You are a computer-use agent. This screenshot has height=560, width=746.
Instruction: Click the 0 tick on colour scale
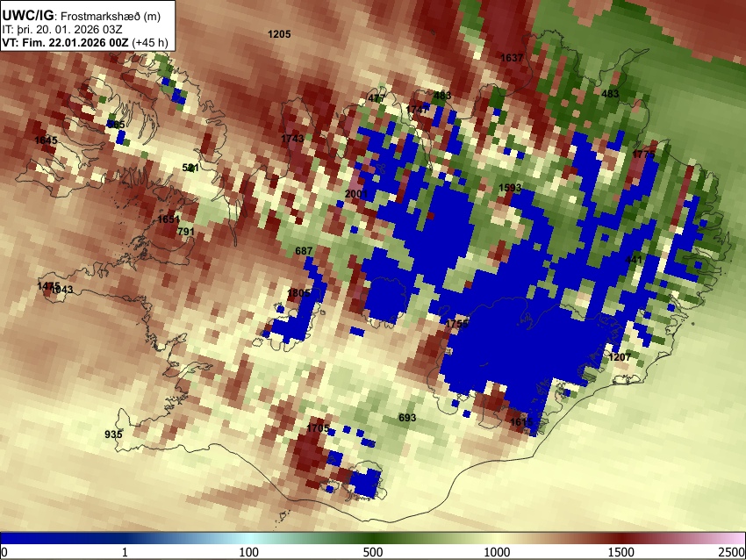click(x=4, y=552)
